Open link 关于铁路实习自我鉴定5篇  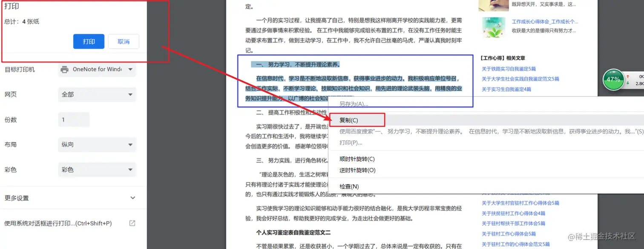[509, 69]
